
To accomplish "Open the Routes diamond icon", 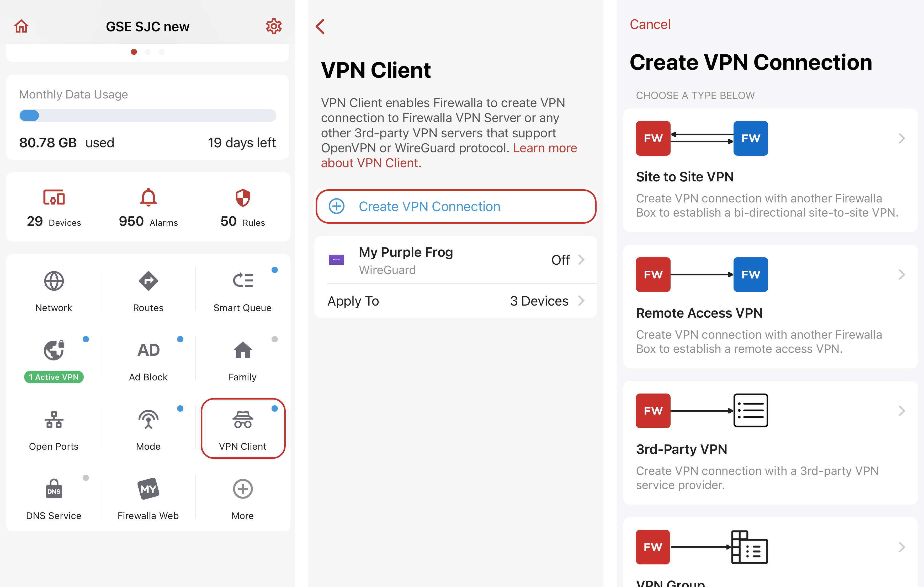I will (148, 281).
